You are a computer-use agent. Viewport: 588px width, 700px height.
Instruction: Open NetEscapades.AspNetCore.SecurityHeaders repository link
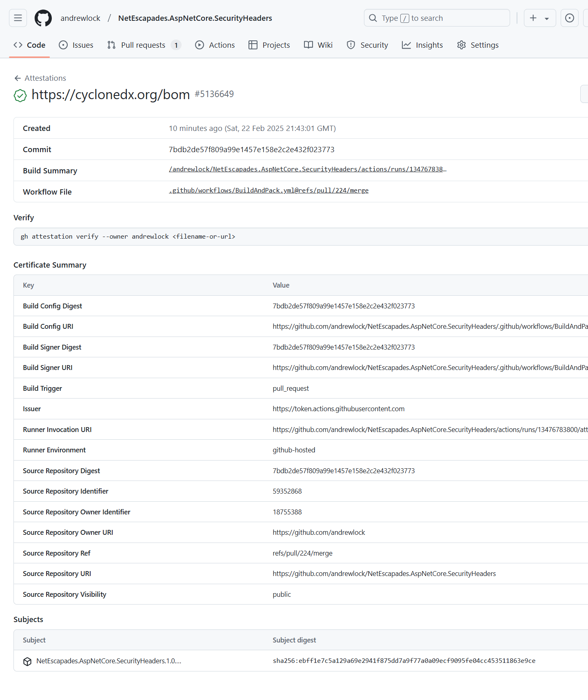(x=195, y=18)
